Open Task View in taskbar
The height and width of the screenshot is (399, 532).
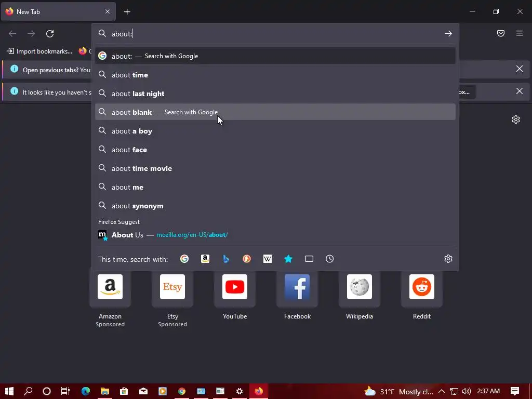point(65,391)
